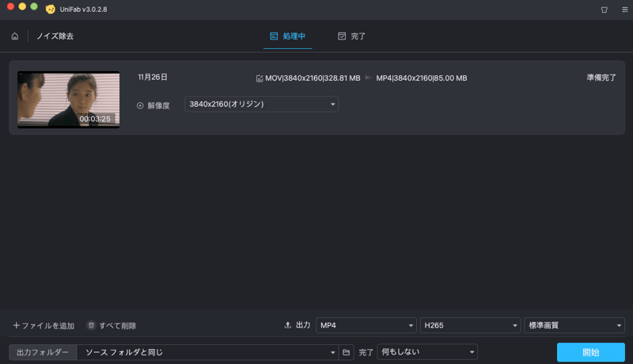Open the skin shirt icon

[605, 9]
